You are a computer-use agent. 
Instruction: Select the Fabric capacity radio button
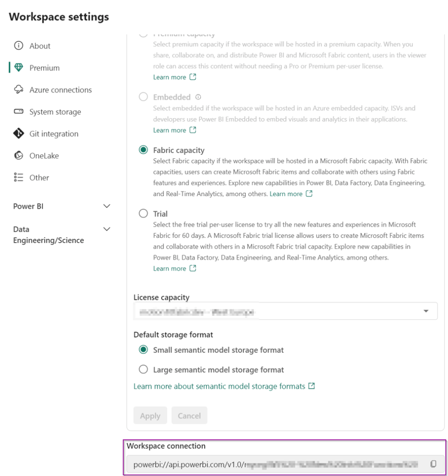[143, 150]
